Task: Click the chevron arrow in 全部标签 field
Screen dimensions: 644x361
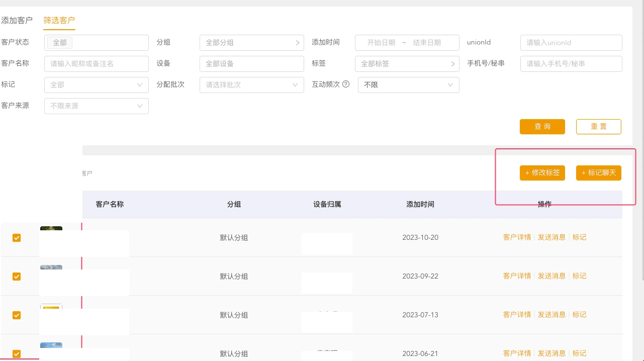Action: 452,64
